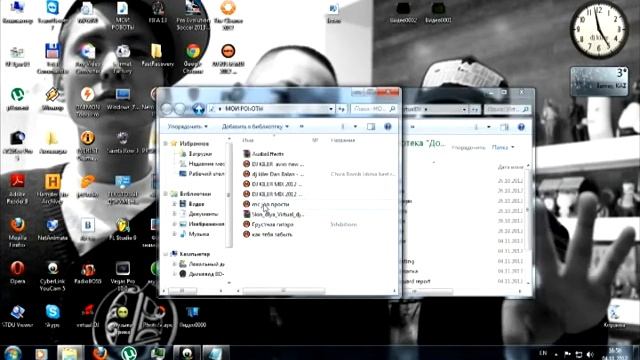Expand the Музыка library node
640x360 pixels.
coord(174,234)
